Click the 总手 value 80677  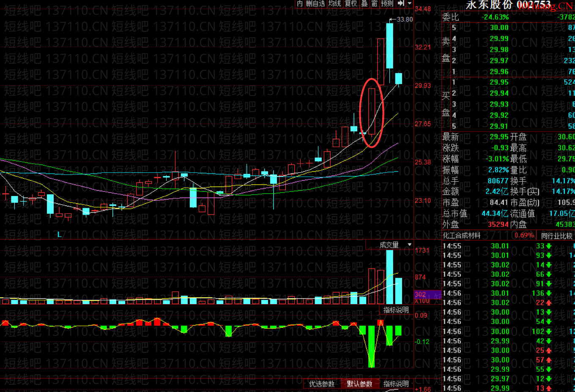[x=498, y=181]
